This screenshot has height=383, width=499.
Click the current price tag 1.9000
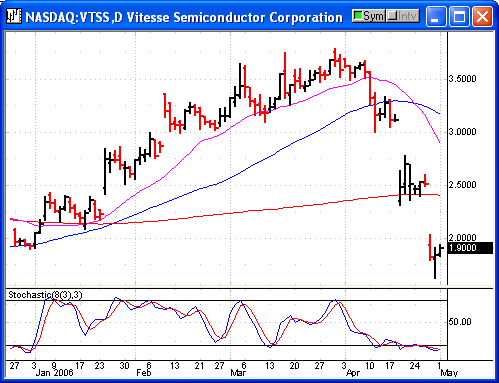point(470,248)
